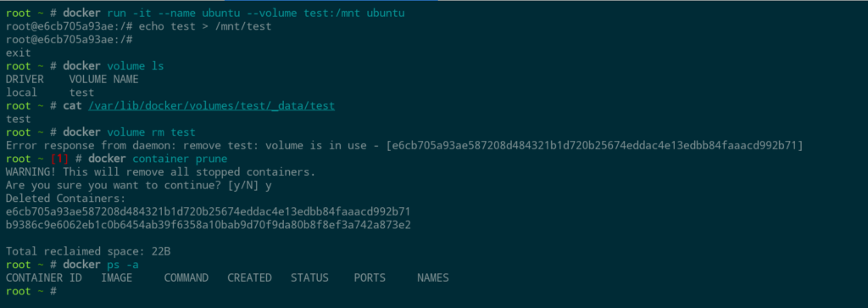Screen dimensions: 868x308
Task: Click the 'docker volume ls' command
Action: pyautogui.click(x=113, y=66)
